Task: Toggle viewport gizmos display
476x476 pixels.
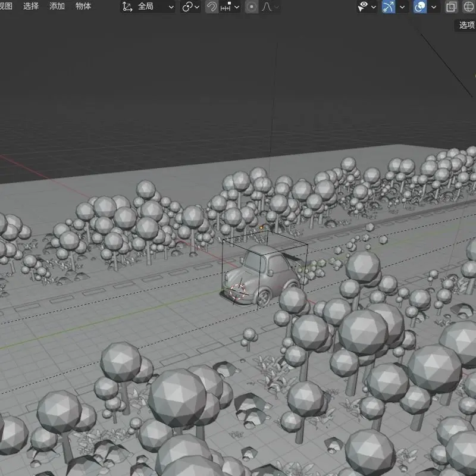Action: pyautogui.click(x=389, y=7)
